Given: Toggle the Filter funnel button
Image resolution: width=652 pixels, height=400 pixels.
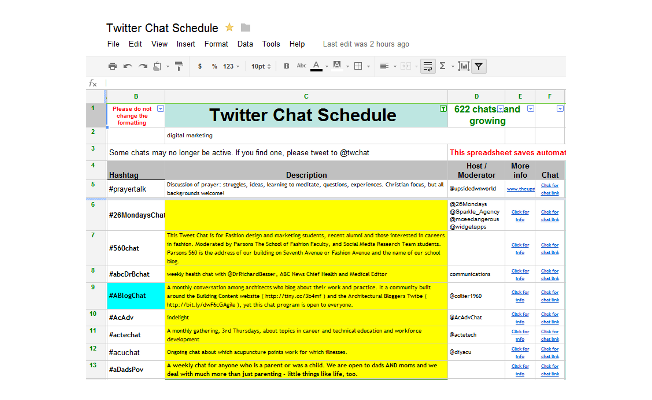Looking at the screenshot, I should pyautogui.click(x=479, y=66).
